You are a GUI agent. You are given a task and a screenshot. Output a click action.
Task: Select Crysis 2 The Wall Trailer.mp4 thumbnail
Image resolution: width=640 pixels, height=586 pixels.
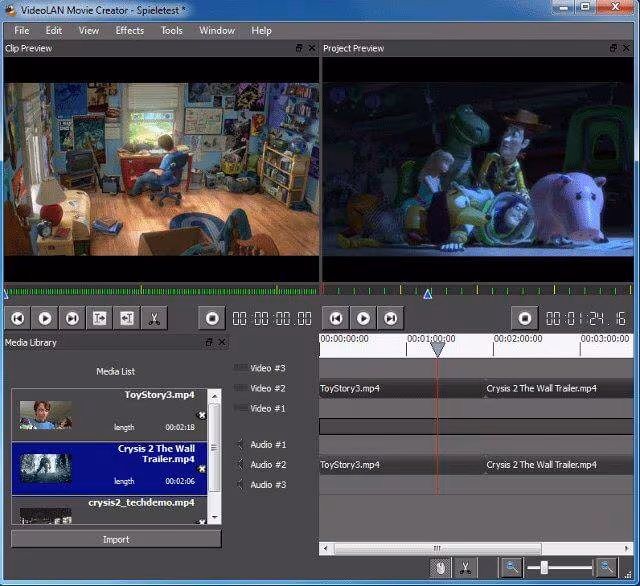[46, 468]
